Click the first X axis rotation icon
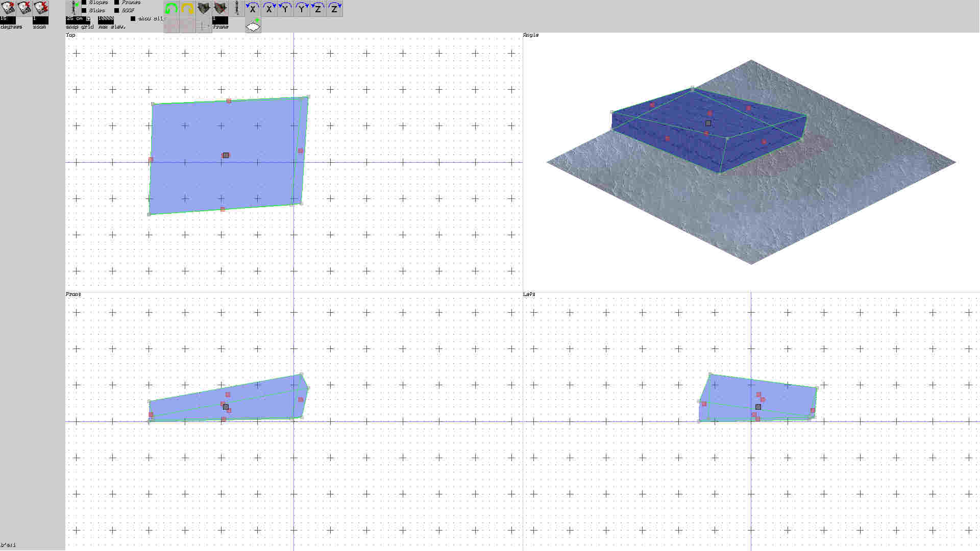 coord(253,8)
